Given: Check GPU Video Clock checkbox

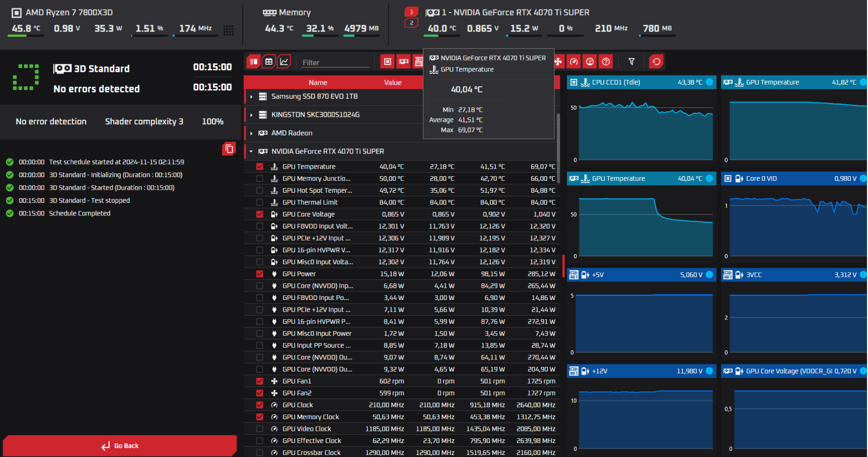Looking at the screenshot, I should [260, 429].
